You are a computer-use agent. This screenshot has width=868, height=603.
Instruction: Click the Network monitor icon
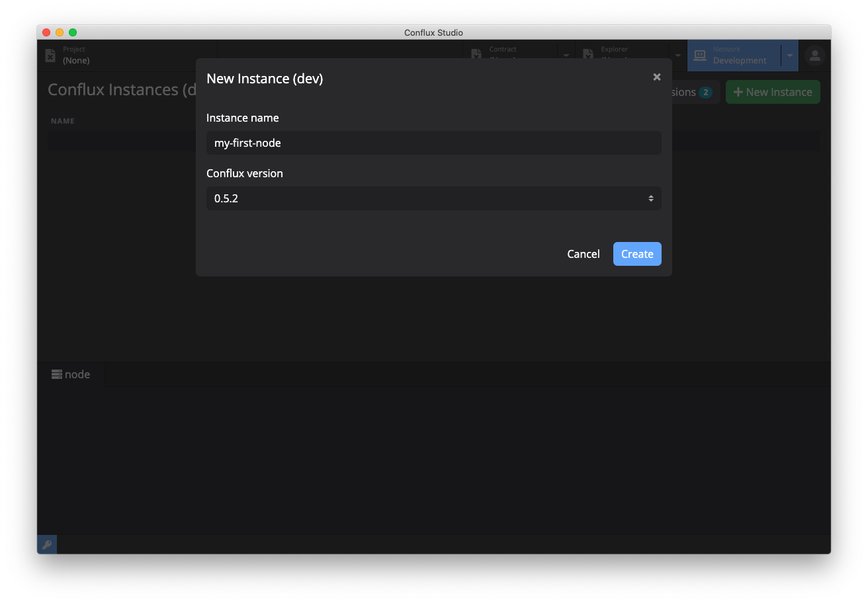click(700, 56)
